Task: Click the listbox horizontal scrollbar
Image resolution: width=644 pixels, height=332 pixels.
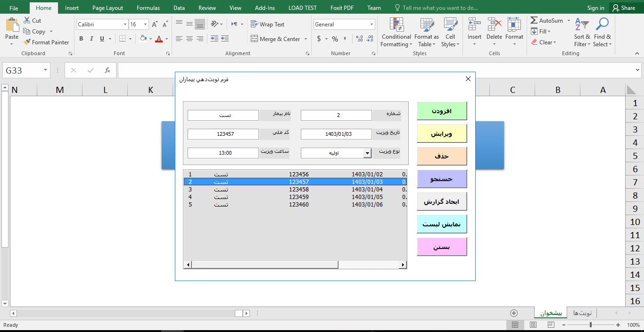Action: click(295, 265)
